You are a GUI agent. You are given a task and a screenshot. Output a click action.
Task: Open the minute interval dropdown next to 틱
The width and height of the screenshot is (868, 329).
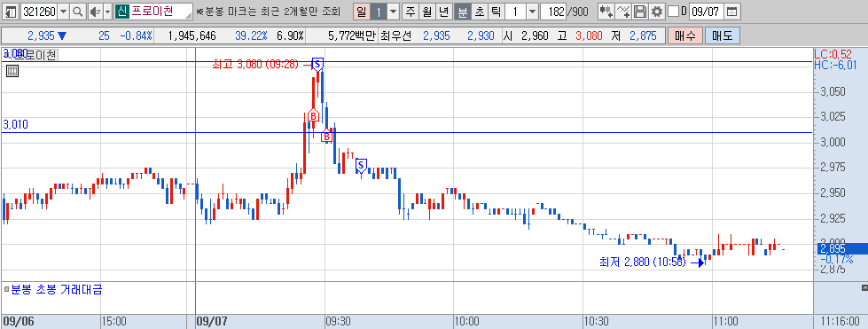click(x=532, y=11)
